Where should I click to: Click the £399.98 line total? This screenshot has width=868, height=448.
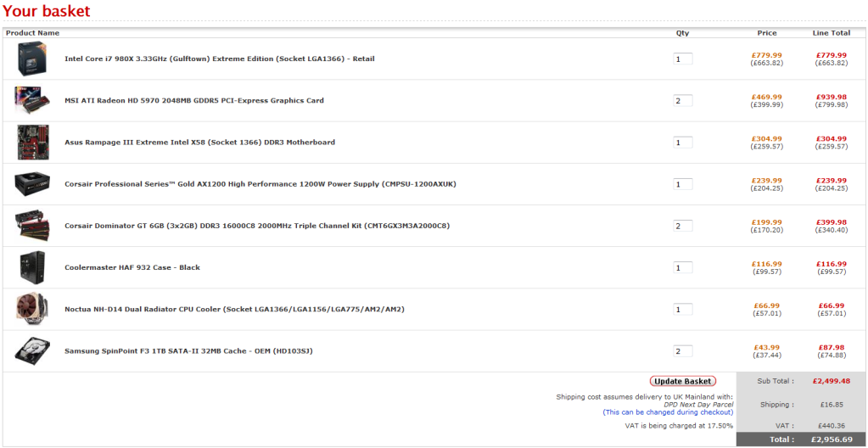coord(832,222)
